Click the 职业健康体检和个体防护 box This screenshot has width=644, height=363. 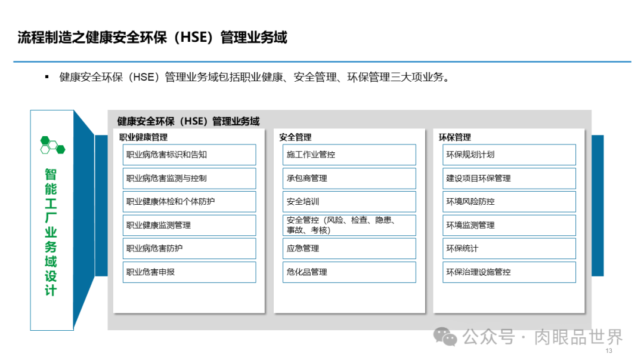click(190, 202)
